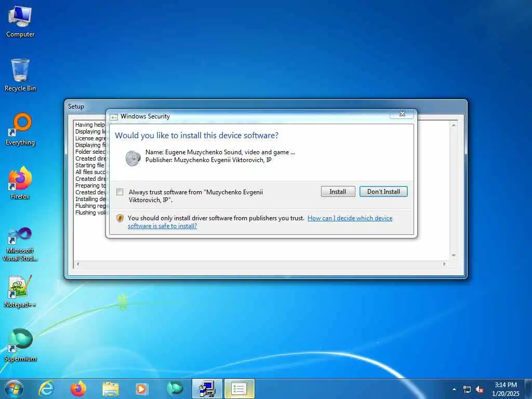Viewport: 532px width, 399px height.
Task: Click the speaker device icon in dialog
Action: 133,158
